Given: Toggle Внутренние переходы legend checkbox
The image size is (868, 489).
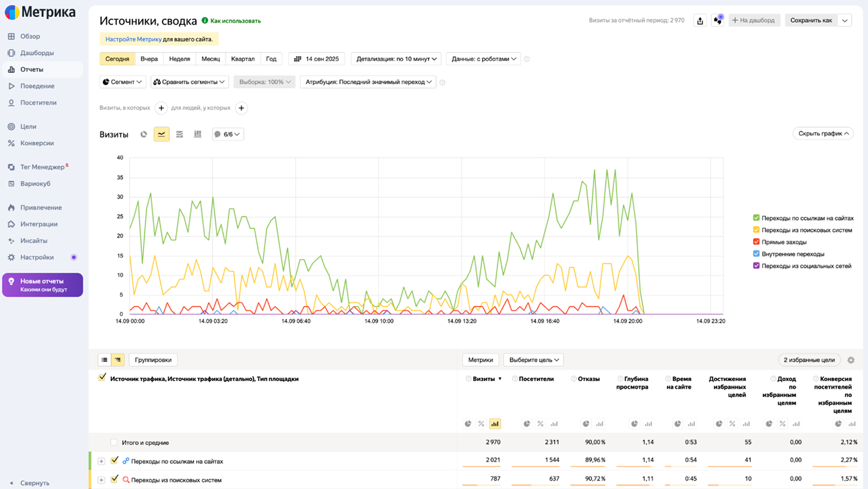Looking at the screenshot, I should pos(756,254).
